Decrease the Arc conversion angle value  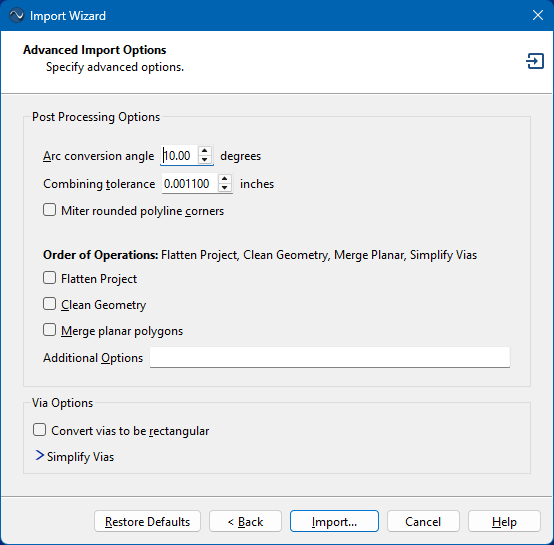tap(205, 160)
